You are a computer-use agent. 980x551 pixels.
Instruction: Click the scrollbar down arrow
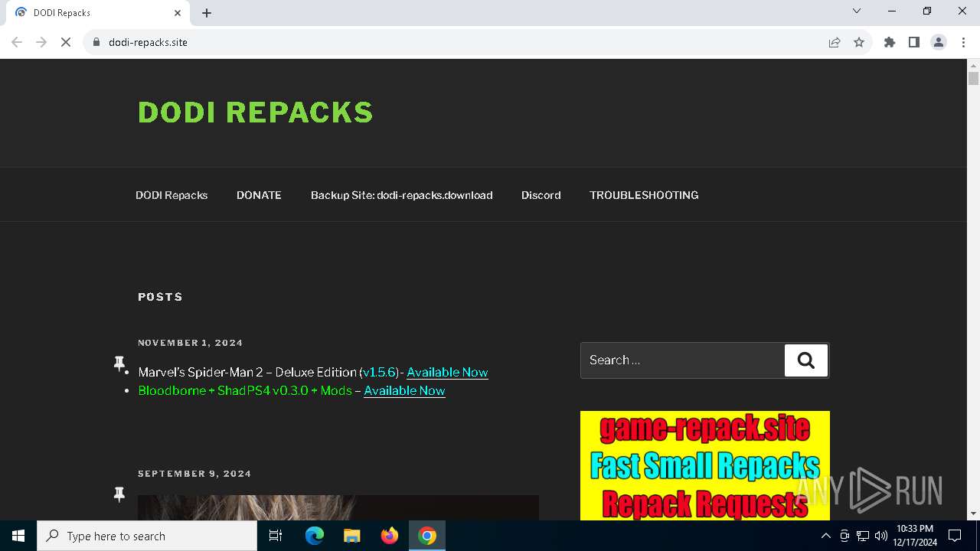(x=974, y=514)
